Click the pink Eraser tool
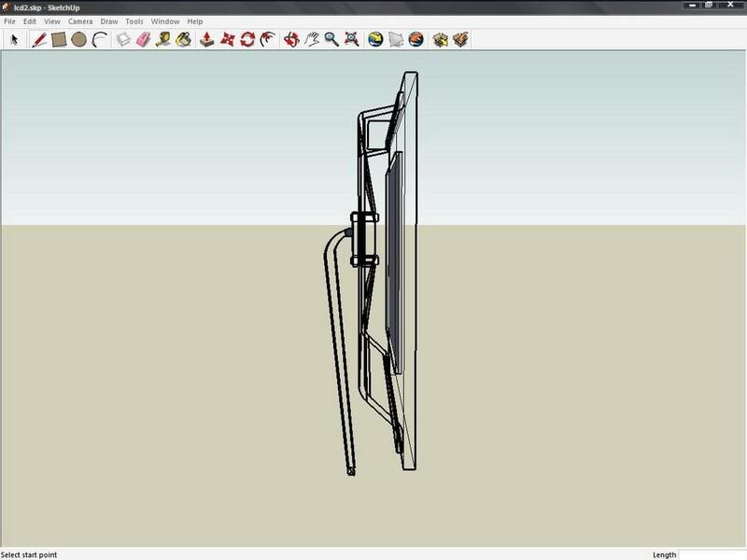The width and height of the screenshot is (747, 560). (x=143, y=39)
